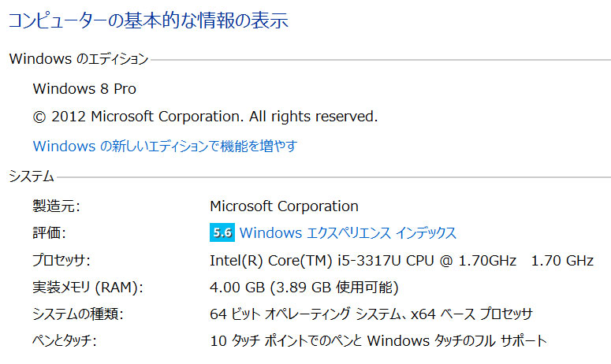Open the Windows エクスペリエンス インデックス link
Viewport: 611px width, 364px height.
[348, 232]
